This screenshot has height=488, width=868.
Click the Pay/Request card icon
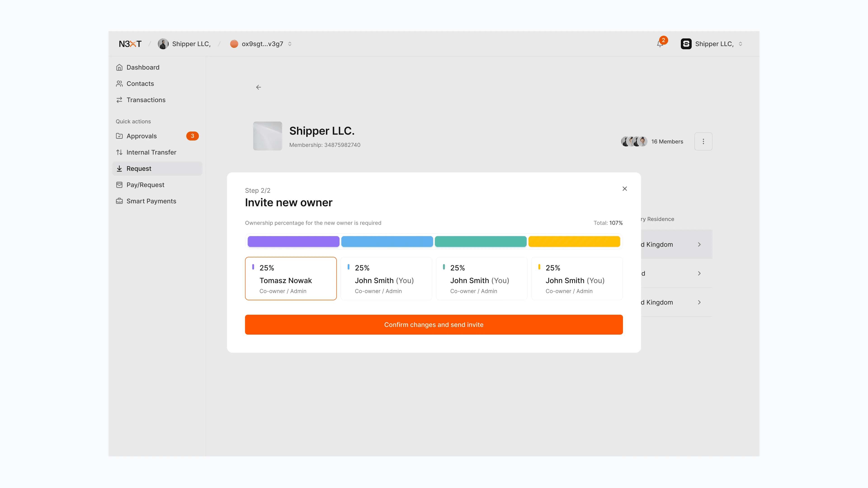[119, 185]
